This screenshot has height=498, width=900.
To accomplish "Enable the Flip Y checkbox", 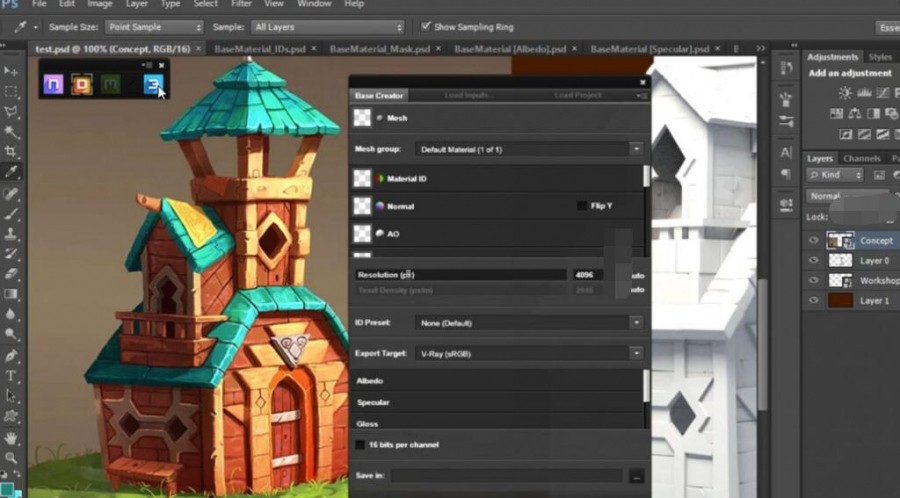I will point(581,206).
